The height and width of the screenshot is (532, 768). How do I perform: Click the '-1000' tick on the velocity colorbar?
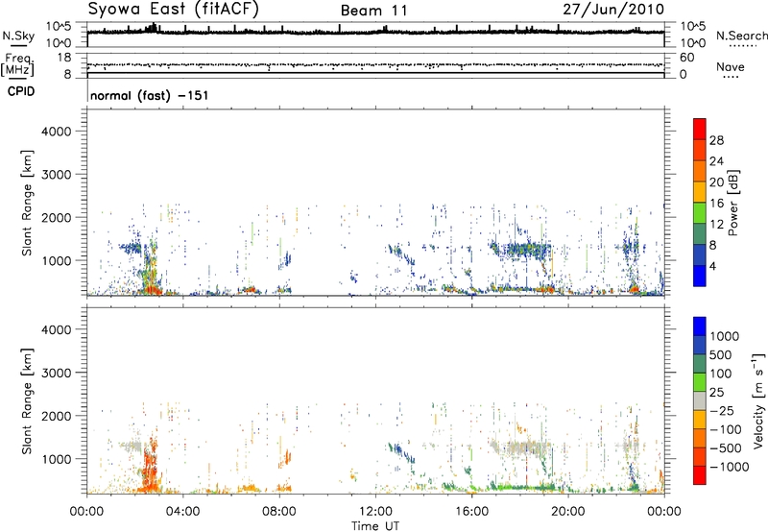(729, 467)
